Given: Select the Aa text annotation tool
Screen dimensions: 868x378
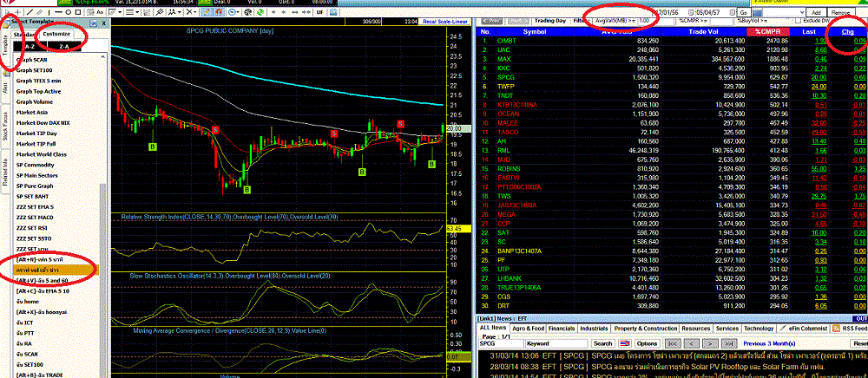Looking at the screenshot, I should click(100, 12).
